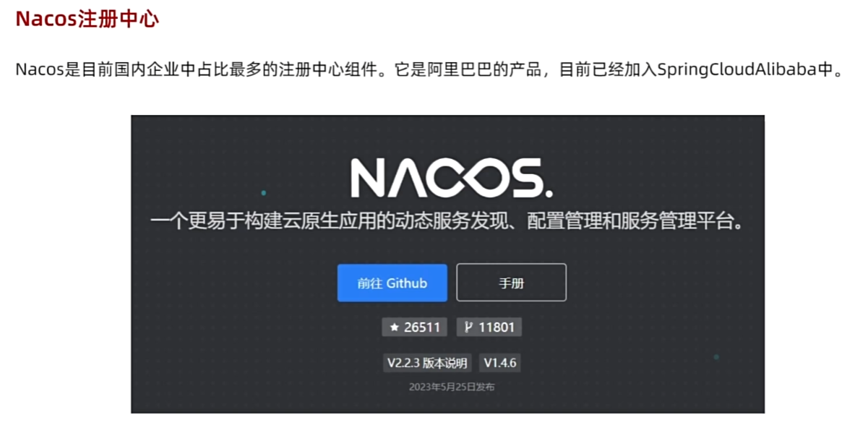868x438 pixels.
Task: Select the 11801 fork count number
Action: 497,327
